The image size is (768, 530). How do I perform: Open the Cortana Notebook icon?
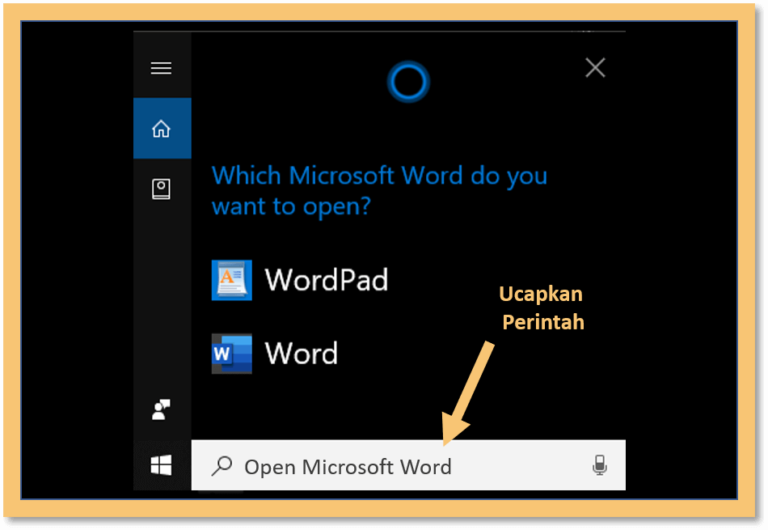[x=161, y=189]
